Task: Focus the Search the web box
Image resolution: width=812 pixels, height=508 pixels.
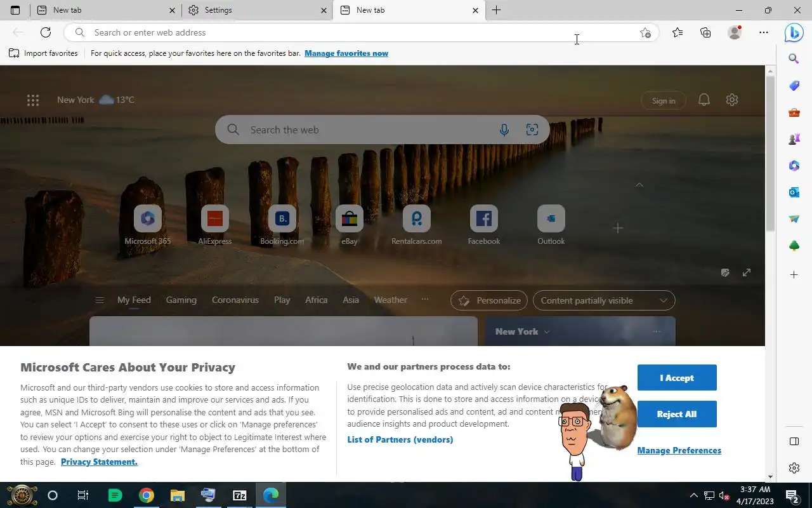Action: click(x=382, y=130)
